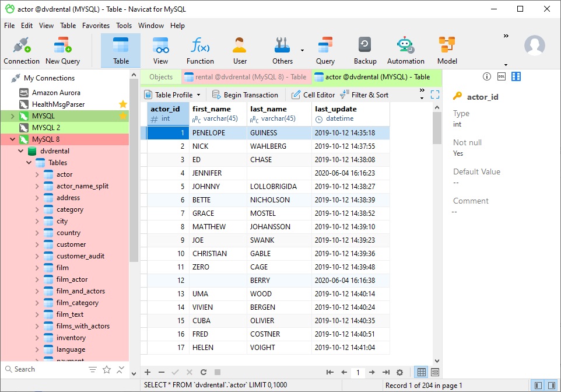Screen dimensions: 561x392
Task: Select the film_text table
Action: pos(70,314)
